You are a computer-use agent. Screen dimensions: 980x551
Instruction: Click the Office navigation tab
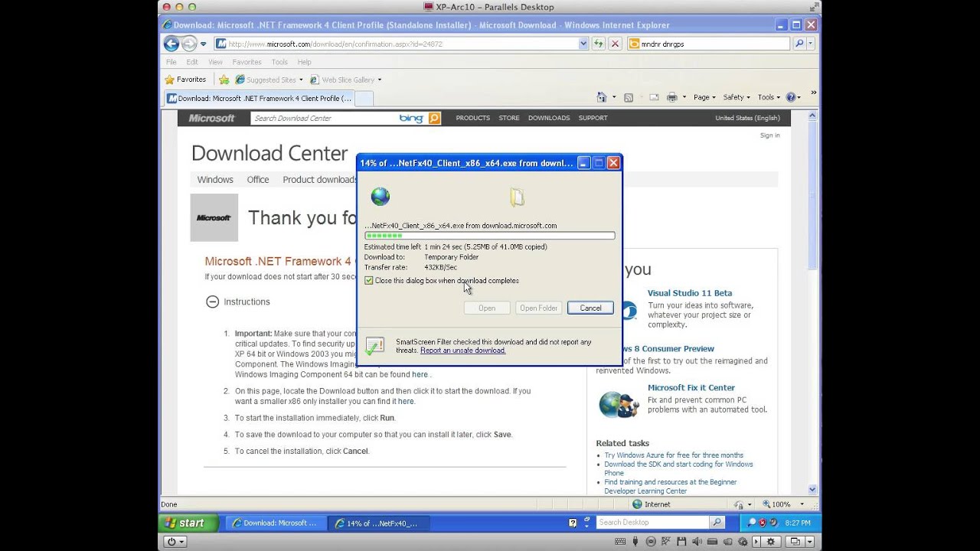click(x=258, y=180)
